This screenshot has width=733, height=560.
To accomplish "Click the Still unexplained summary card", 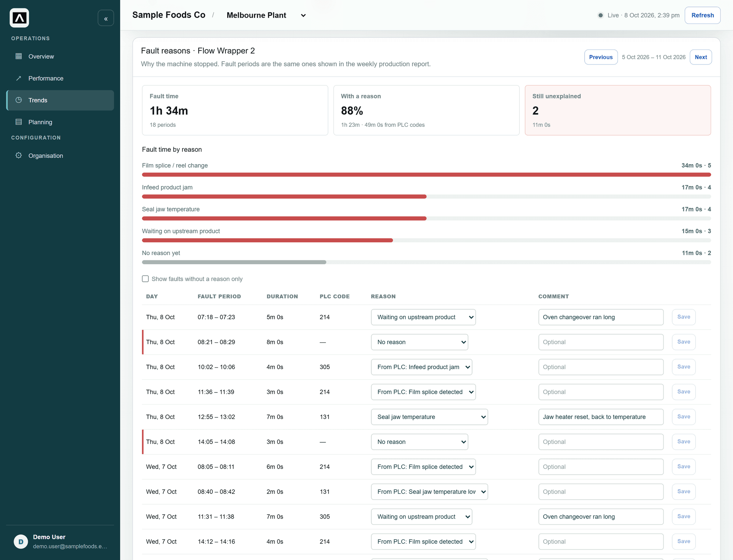I will click(618, 110).
